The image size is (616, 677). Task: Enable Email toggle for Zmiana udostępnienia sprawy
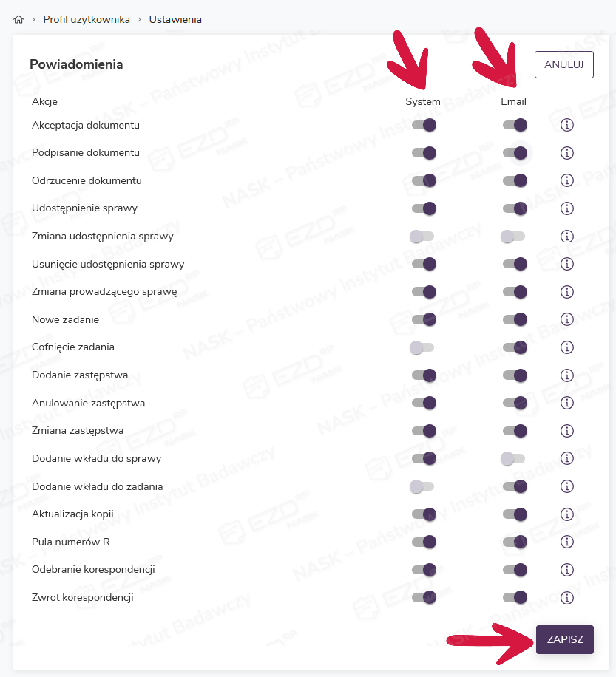click(512, 237)
